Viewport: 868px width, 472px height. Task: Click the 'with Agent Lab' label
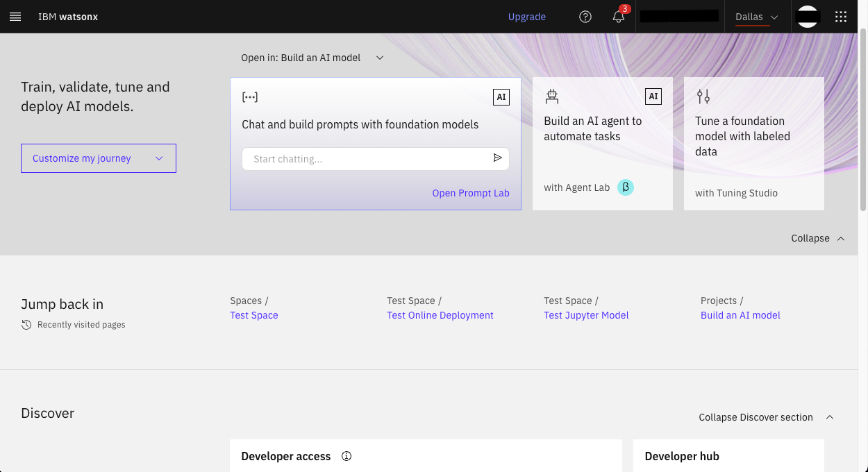[x=577, y=187]
